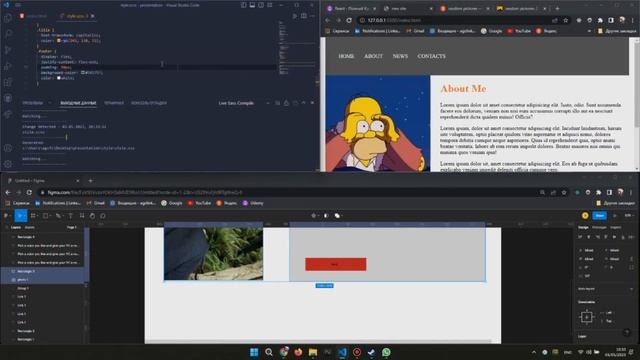Image resolution: width=640 pixels, height=360 pixels.
Task: Reload the Figma browser page
Action: [x=29, y=192]
